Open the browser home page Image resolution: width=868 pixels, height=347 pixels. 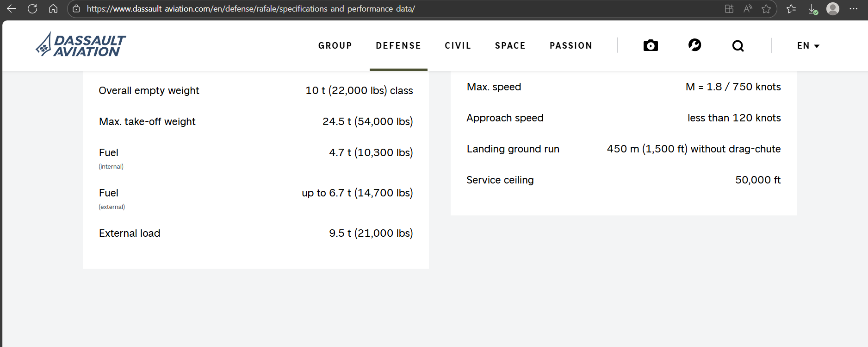coord(53,9)
